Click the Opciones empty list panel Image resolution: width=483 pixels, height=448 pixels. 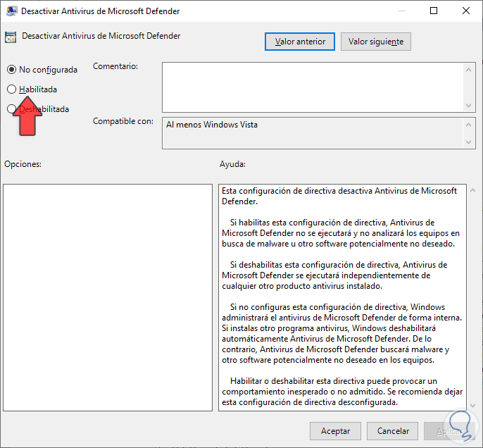[108, 298]
